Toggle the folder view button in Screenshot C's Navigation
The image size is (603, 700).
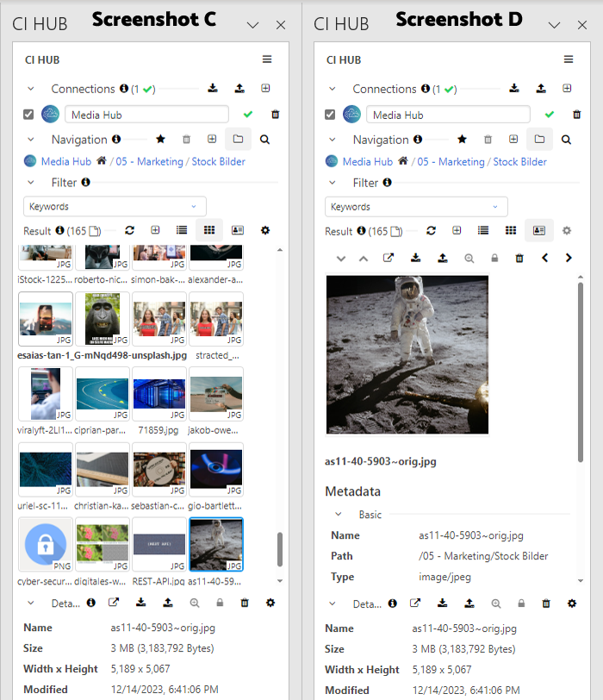pos(238,140)
